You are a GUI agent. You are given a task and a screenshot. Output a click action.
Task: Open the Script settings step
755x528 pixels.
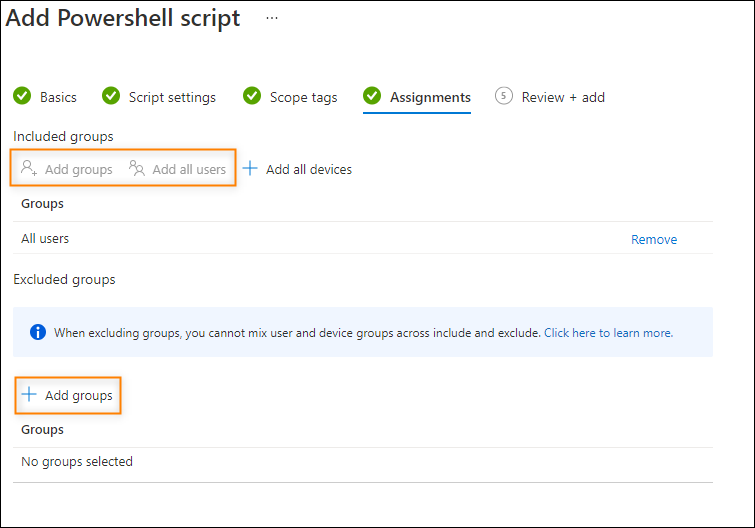tap(172, 97)
